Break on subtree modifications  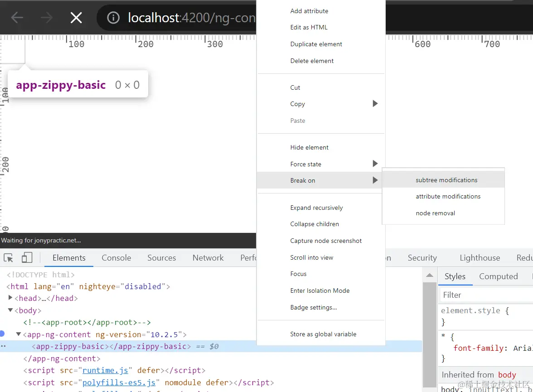tap(446, 180)
